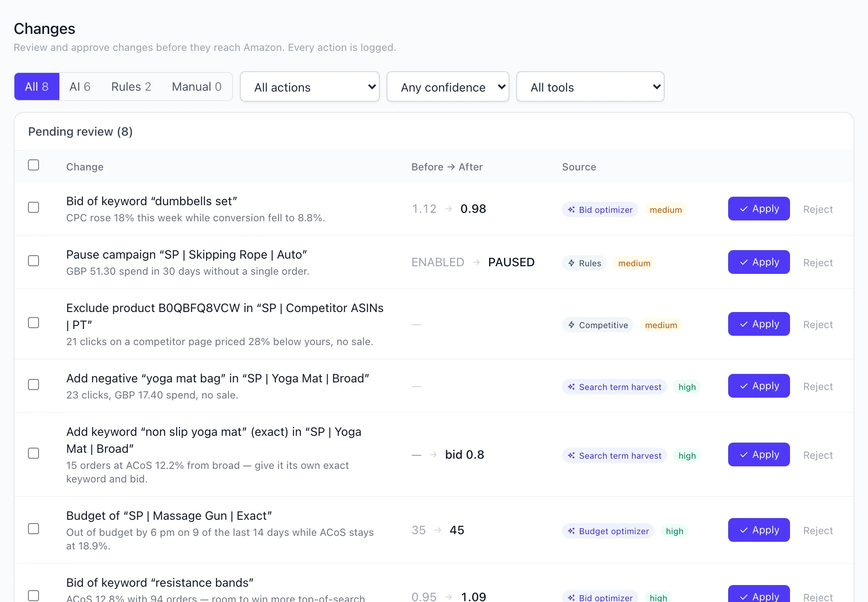Switch to the Manual 0 tab

pos(197,86)
